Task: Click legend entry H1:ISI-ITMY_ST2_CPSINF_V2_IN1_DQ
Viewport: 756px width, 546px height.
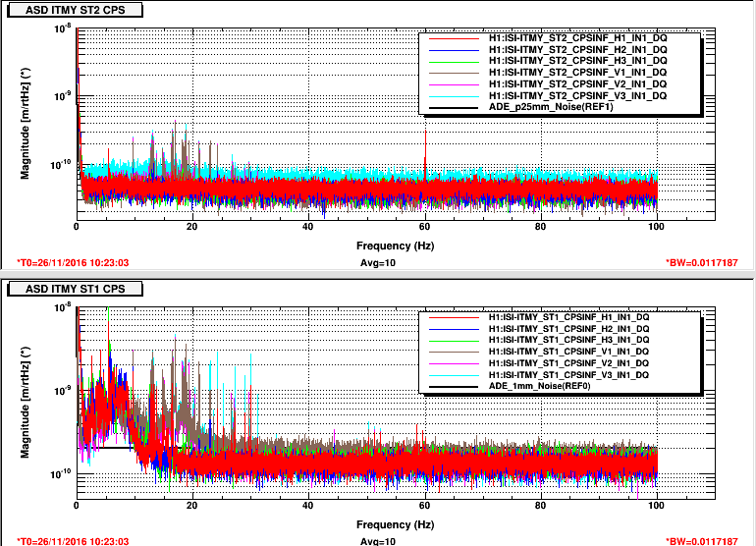Action: coord(577,83)
